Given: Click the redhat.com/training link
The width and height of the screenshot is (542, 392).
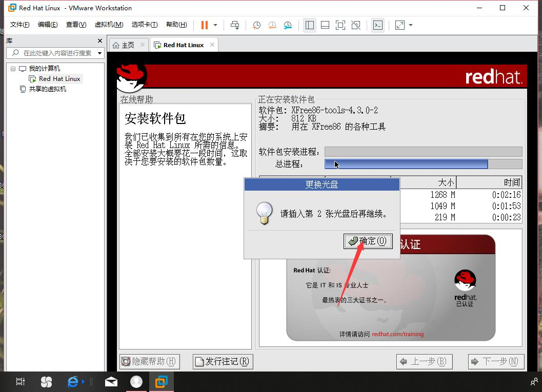Looking at the screenshot, I should tap(397, 334).
